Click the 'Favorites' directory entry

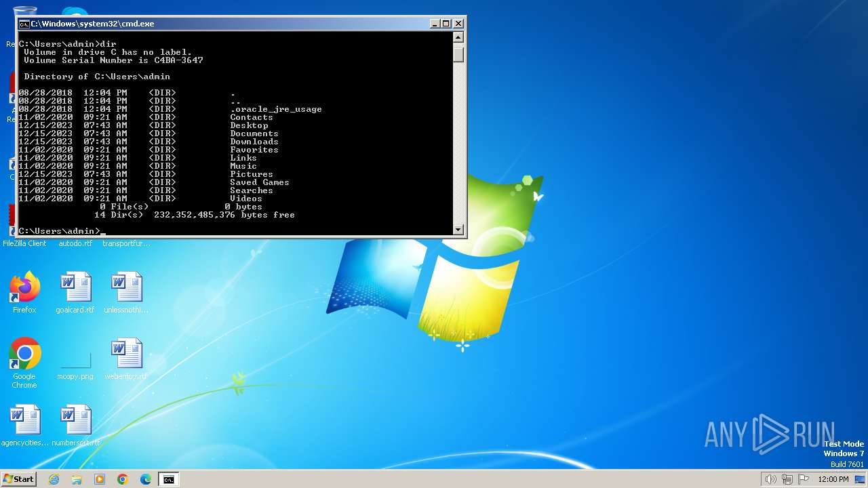point(254,150)
